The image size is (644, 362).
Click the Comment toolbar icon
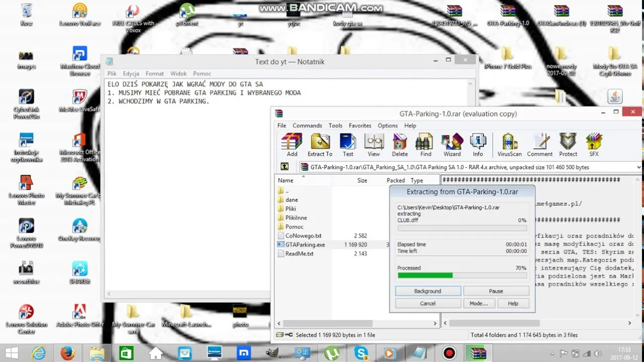point(540,145)
